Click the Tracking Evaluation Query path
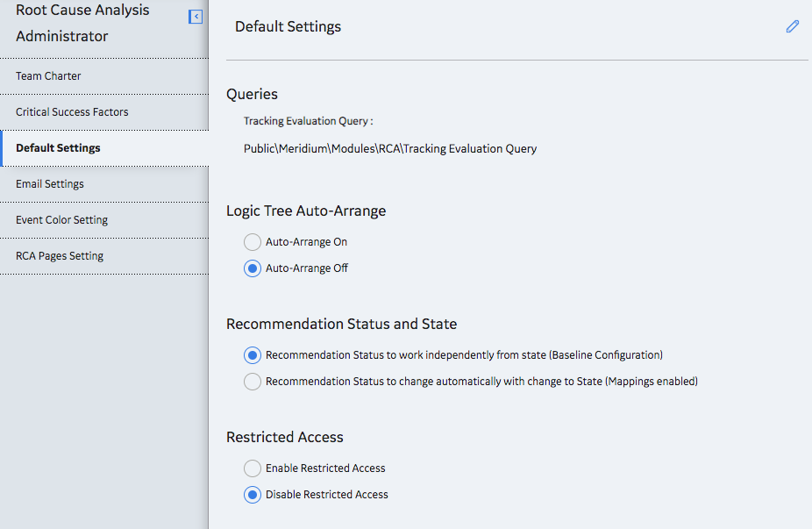The height and width of the screenshot is (529, 812). point(390,149)
